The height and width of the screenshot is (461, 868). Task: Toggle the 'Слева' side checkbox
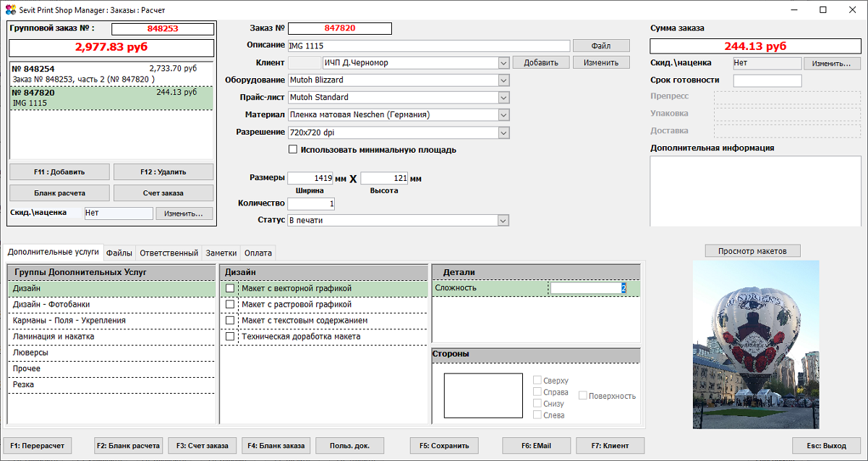537,415
